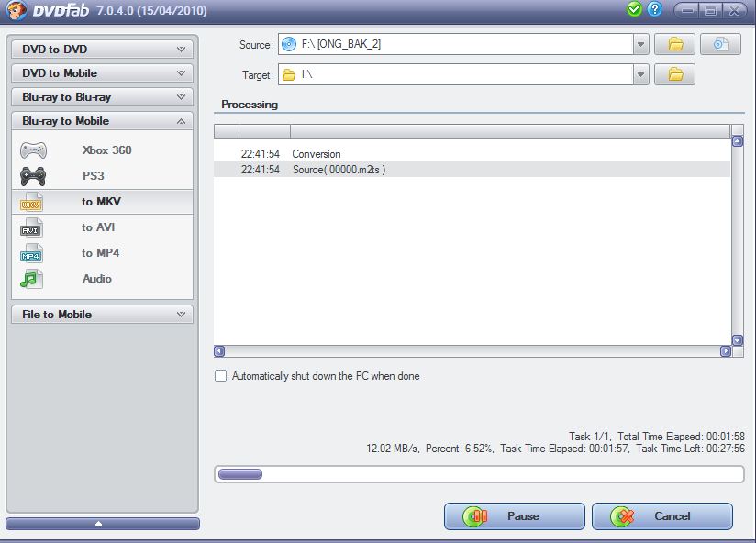756x543 pixels.
Task: Expand the DVD to DVD section
Action: (102, 50)
